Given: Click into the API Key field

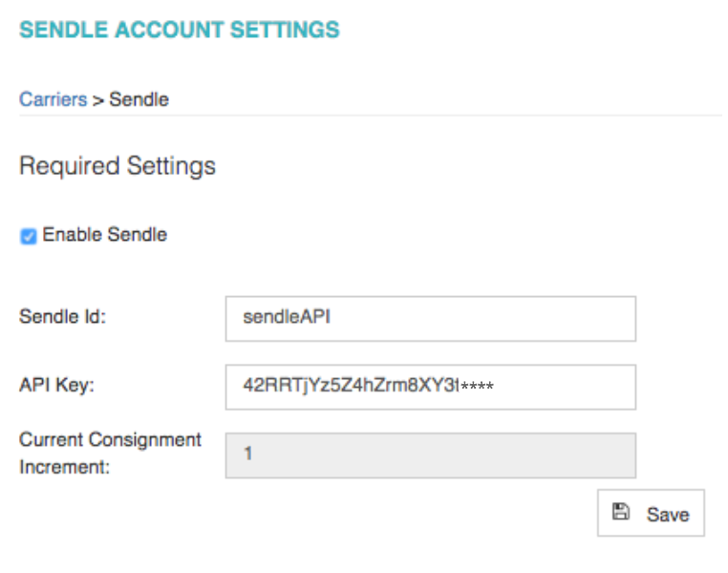Looking at the screenshot, I should (x=431, y=387).
